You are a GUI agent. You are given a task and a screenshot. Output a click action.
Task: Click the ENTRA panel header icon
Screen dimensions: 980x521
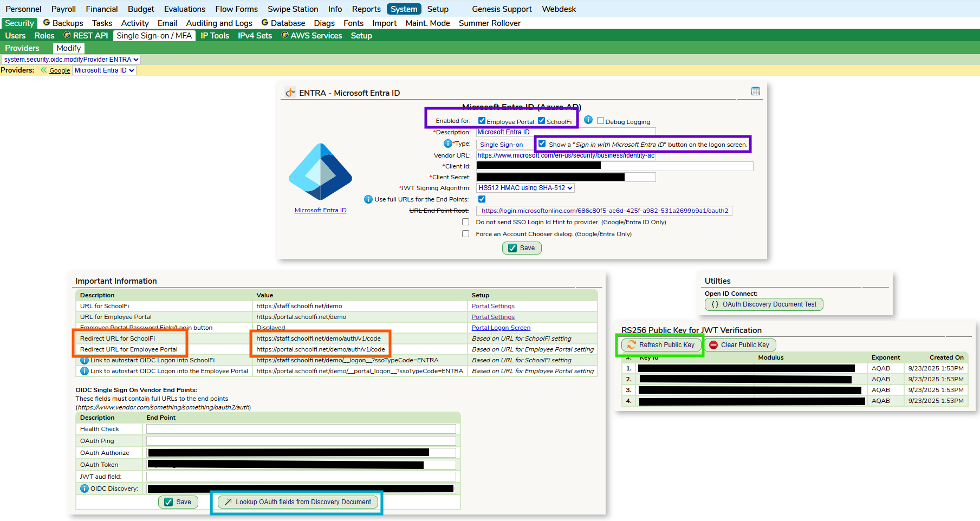tap(290, 93)
